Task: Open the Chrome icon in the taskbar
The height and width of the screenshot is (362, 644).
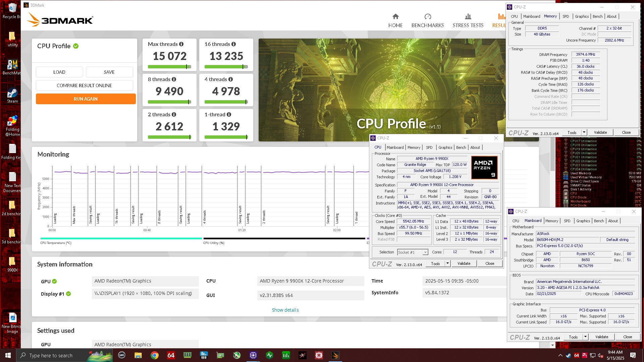Action: (x=155, y=355)
